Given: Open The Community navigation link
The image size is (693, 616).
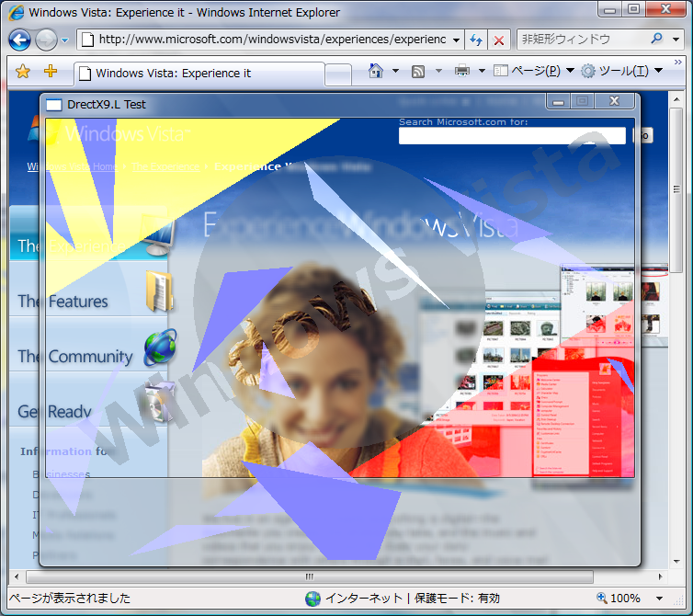Looking at the screenshot, I should pyautogui.click(x=75, y=356).
